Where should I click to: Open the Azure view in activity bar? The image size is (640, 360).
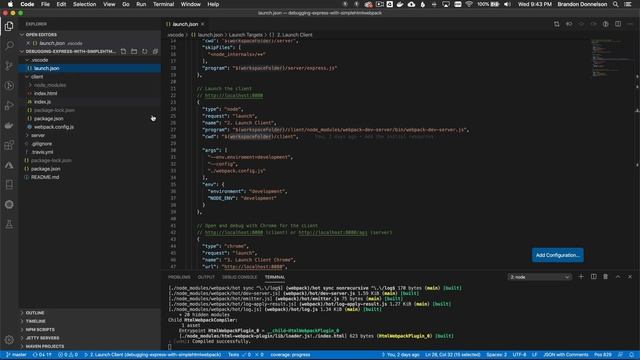tap(9, 165)
